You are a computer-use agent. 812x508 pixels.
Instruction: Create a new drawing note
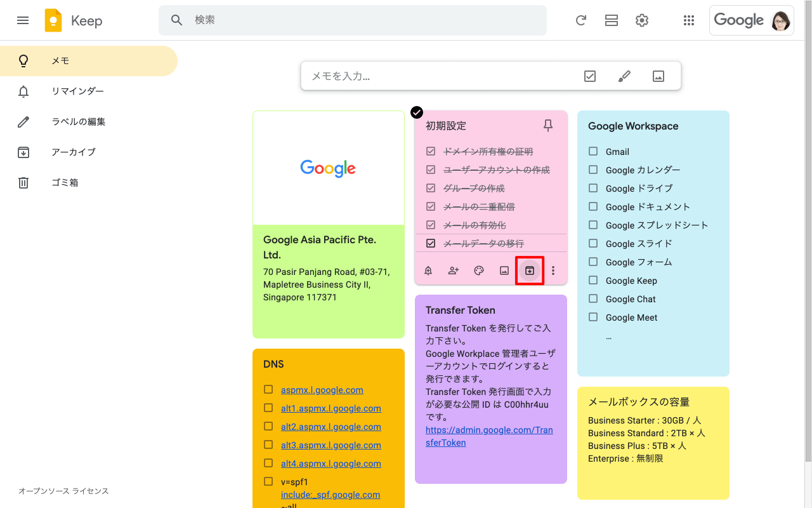(624, 76)
